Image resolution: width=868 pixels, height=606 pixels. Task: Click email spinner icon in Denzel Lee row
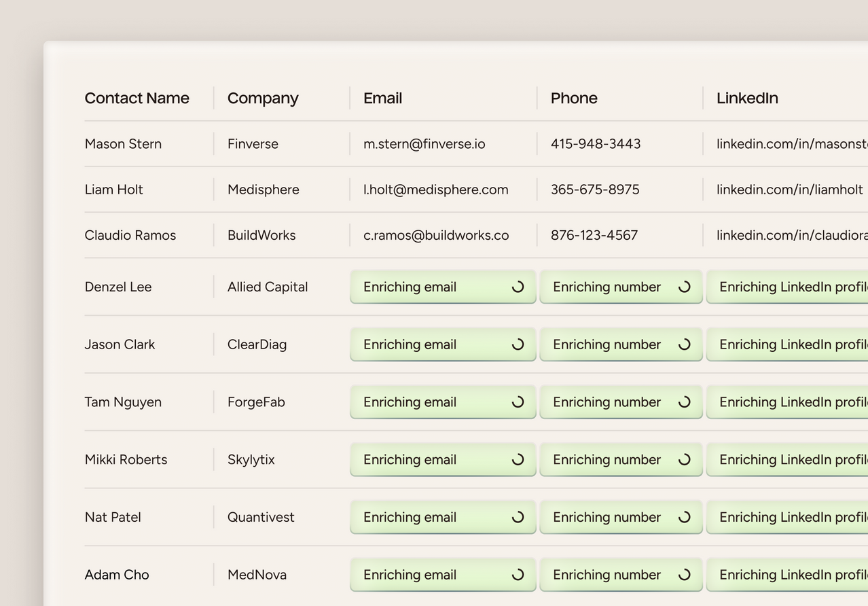click(518, 287)
